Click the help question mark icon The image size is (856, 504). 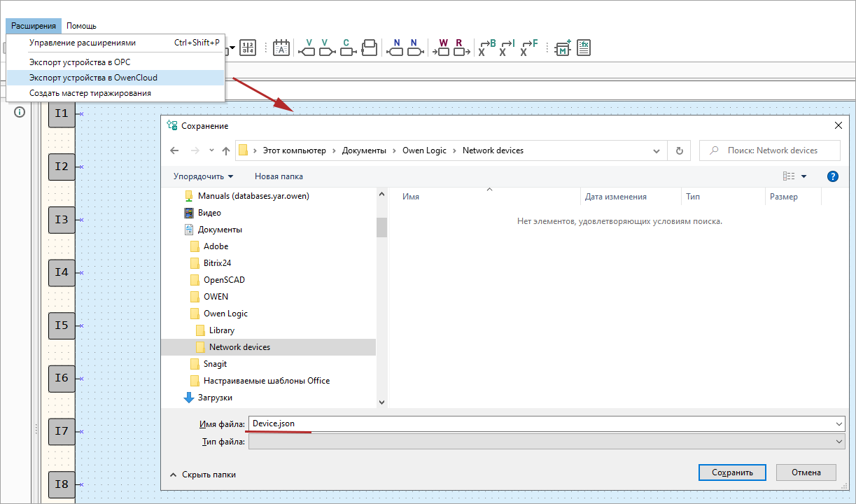pos(832,176)
